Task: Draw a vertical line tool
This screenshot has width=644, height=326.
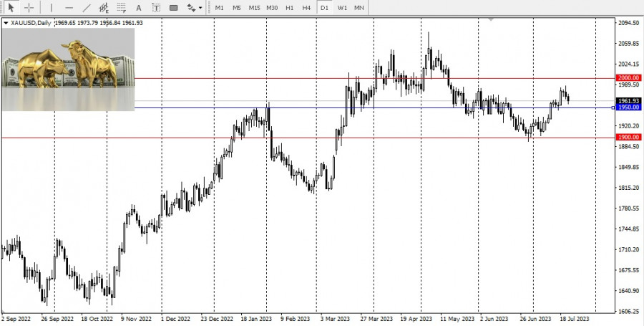Action: (52, 7)
